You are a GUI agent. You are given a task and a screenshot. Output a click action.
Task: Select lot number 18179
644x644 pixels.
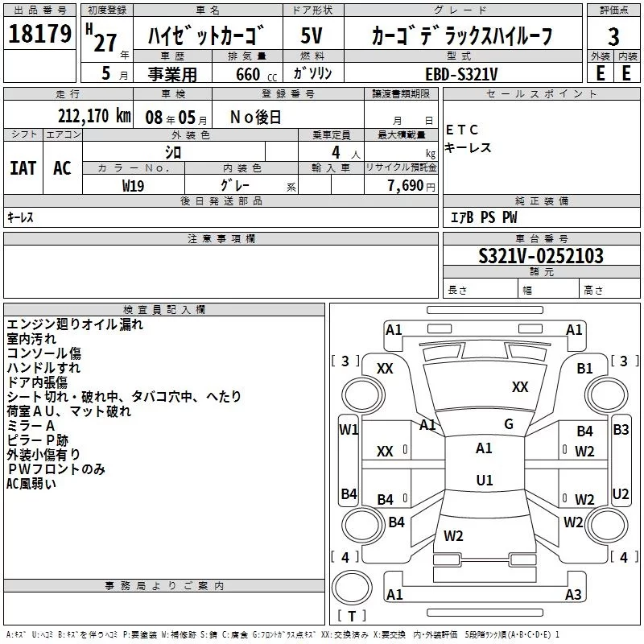click(39, 34)
